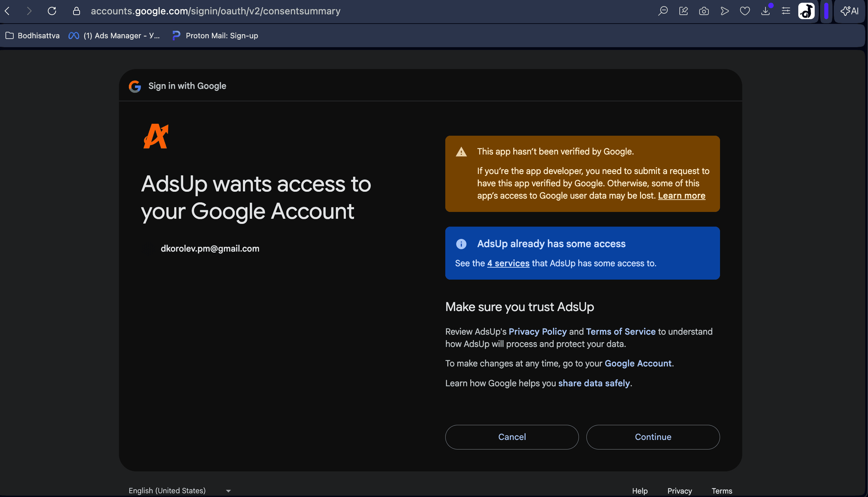868x497 pixels.
Task: Open the Proton Mail: Sign-up bookmark
Action: 215,36
